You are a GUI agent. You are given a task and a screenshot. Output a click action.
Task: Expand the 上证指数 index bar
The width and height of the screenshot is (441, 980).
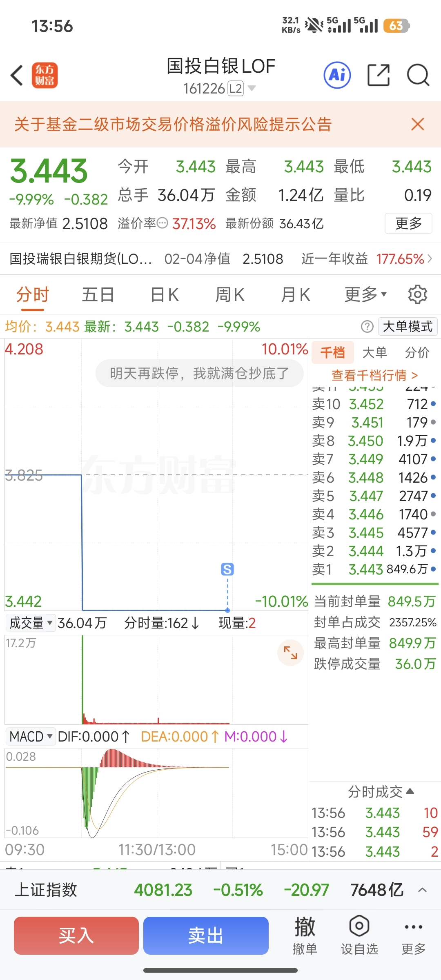[x=423, y=890]
